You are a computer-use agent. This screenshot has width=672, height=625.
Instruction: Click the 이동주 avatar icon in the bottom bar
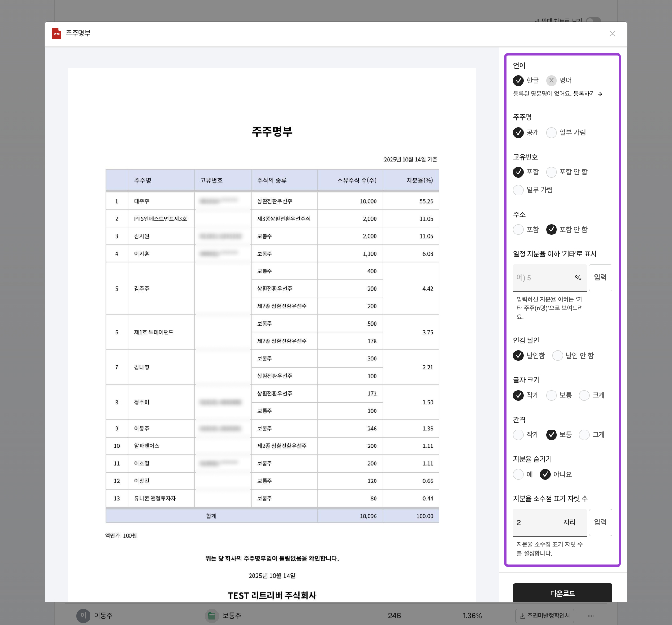83,616
